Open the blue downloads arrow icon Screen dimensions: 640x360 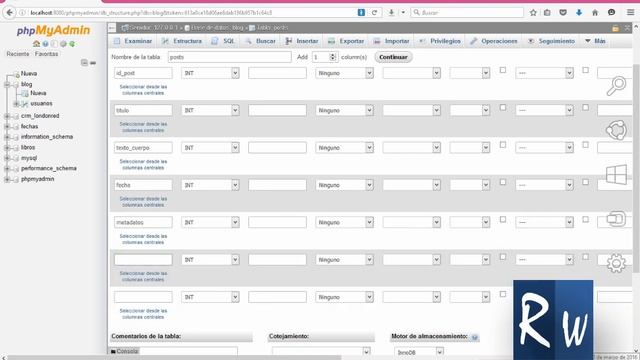tap(579, 13)
